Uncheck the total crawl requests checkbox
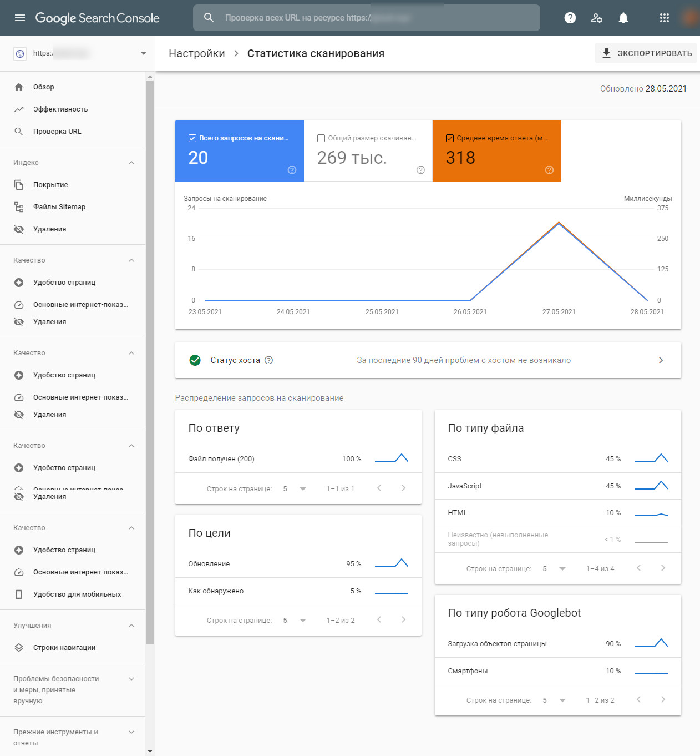This screenshot has height=756, width=700. coord(192,138)
